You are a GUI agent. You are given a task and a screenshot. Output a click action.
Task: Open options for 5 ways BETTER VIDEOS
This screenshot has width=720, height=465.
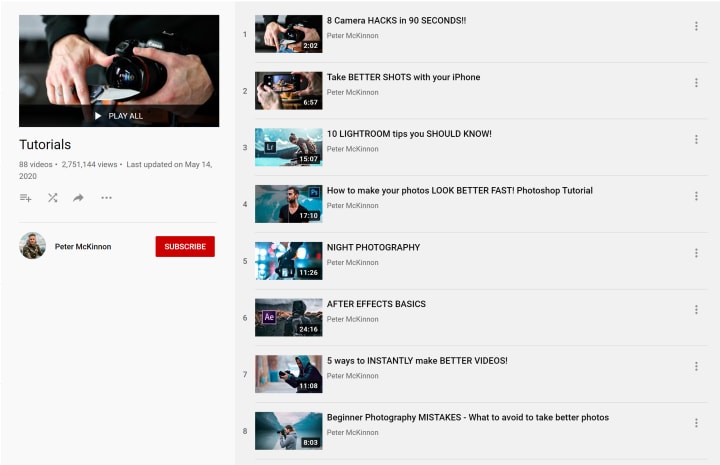696,366
